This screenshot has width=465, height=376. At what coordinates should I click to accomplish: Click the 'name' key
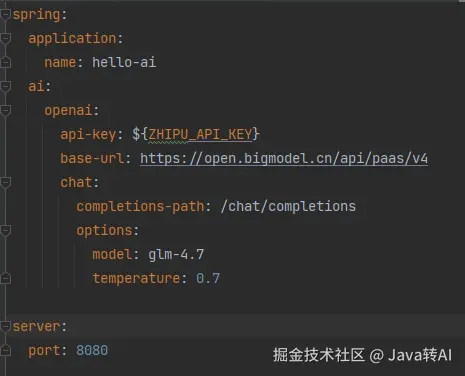(60, 62)
